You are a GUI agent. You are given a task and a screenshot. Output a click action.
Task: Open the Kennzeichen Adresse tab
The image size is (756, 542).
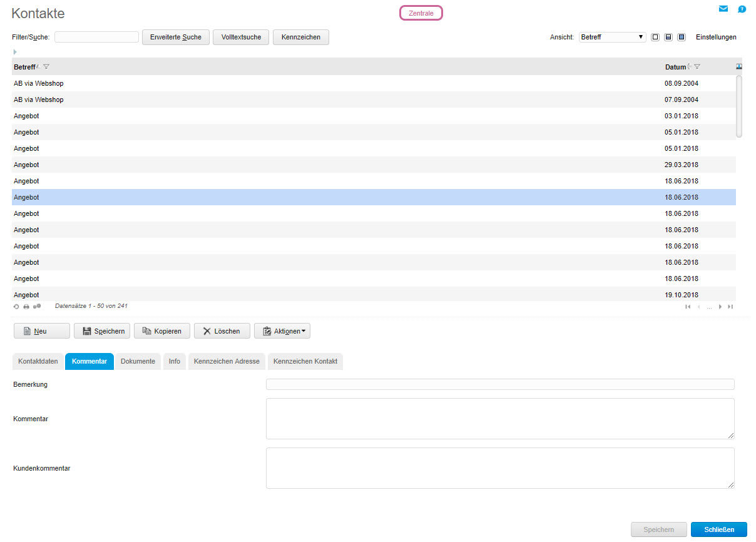[x=227, y=361]
